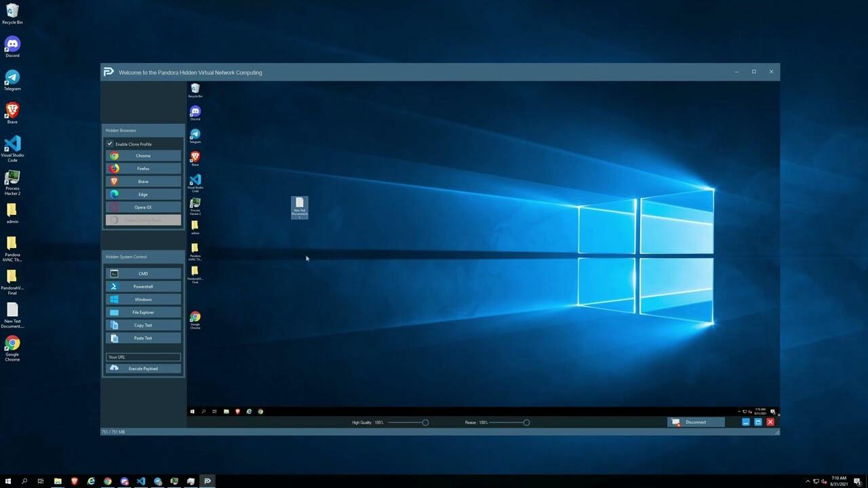The height and width of the screenshot is (488, 868).
Task: Expand hidden icons chevron in host system tray
Action: click(808, 481)
